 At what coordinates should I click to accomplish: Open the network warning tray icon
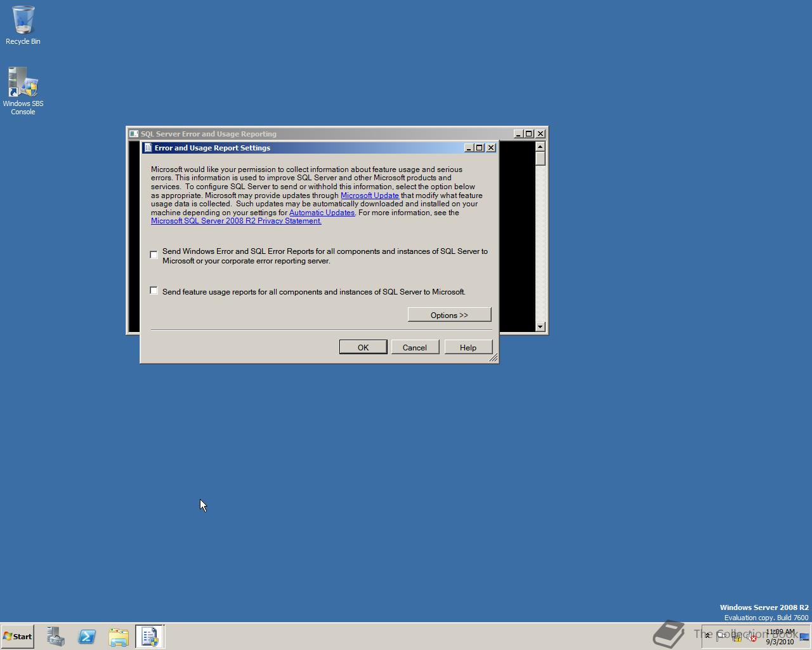737,637
